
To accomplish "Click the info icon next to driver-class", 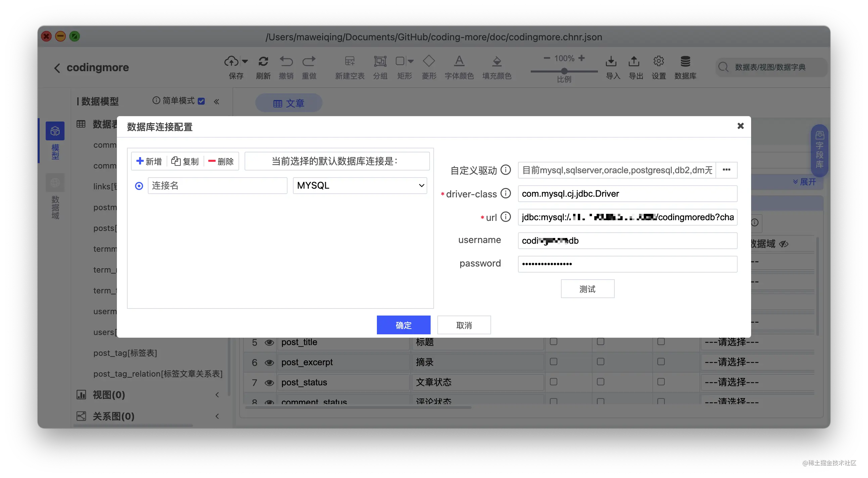I will pos(506,194).
